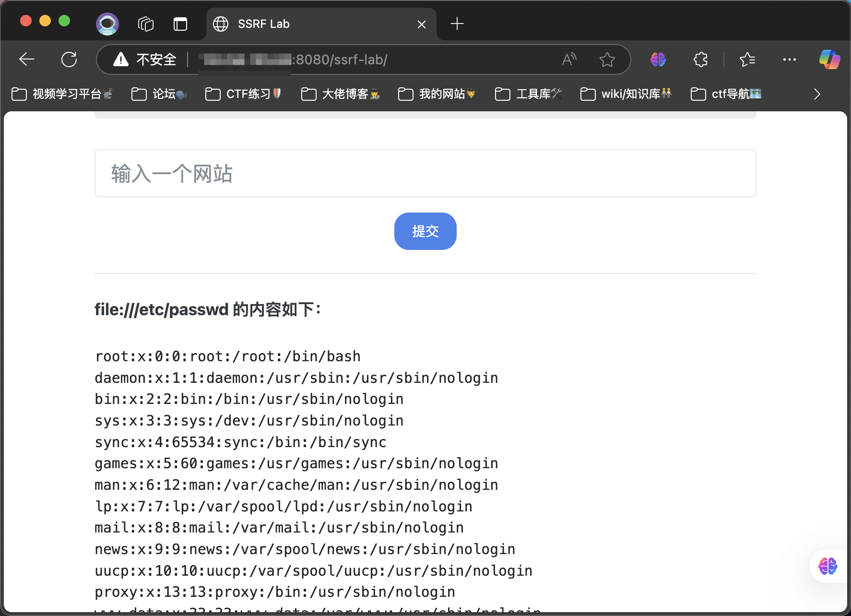The height and width of the screenshot is (616, 851).
Task: Bookmark this page with the star icon
Action: (x=607, y=59)
